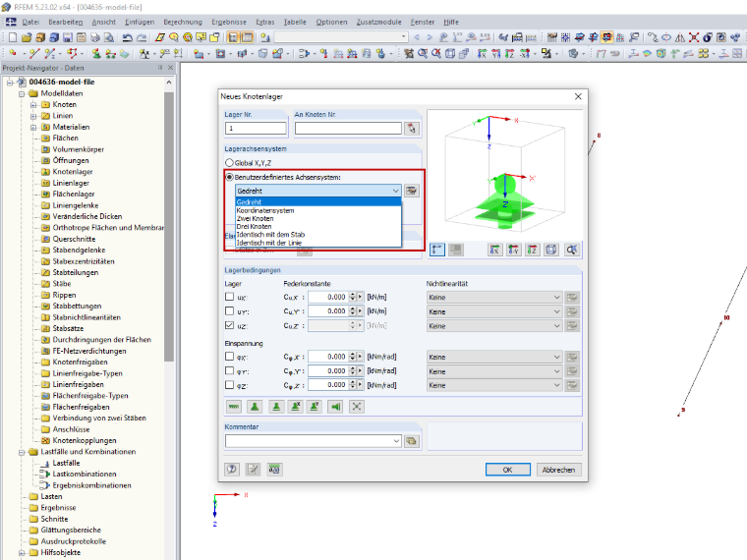This screenshot has height=560, width=747.
Task: Click inside the An Knoten Nr. input field
Action: (348, 128)
